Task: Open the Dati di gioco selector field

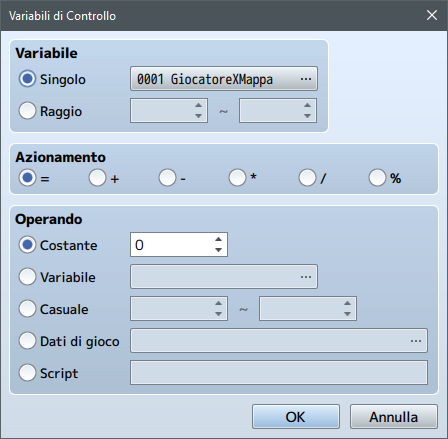Action: (x=279, y=341)
